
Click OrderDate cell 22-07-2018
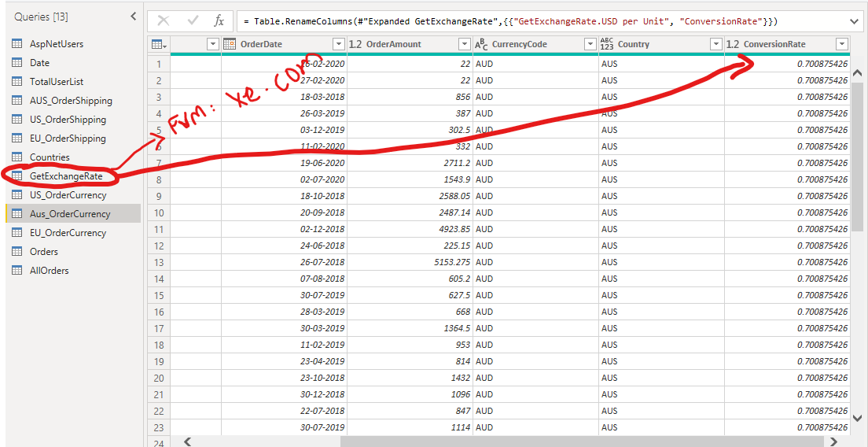tap(284, 411)
